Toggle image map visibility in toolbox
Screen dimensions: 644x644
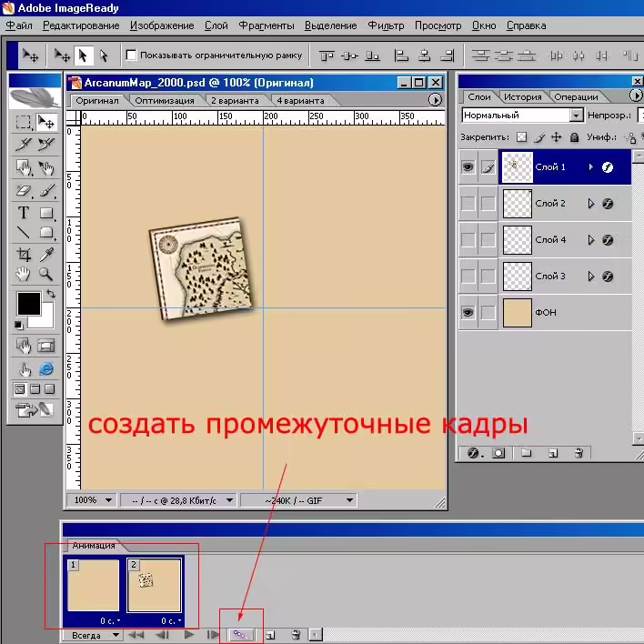[x=23, y=346]
